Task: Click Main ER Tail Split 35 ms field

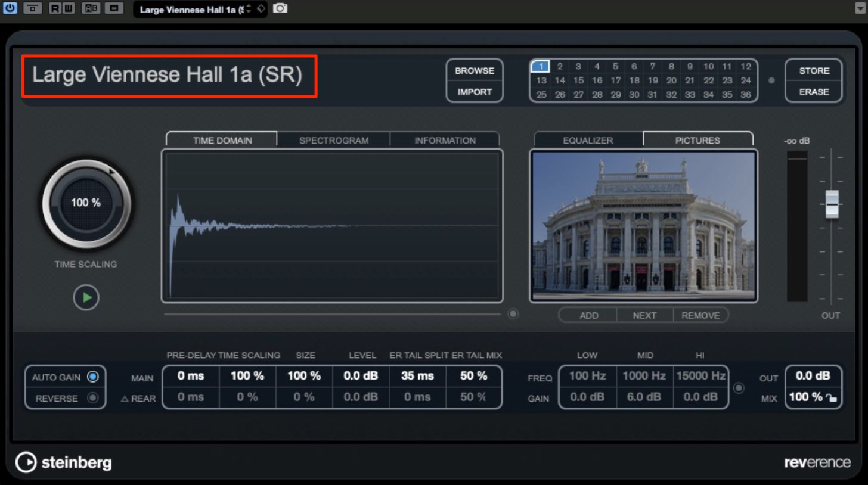Action: tap(417, 376)
